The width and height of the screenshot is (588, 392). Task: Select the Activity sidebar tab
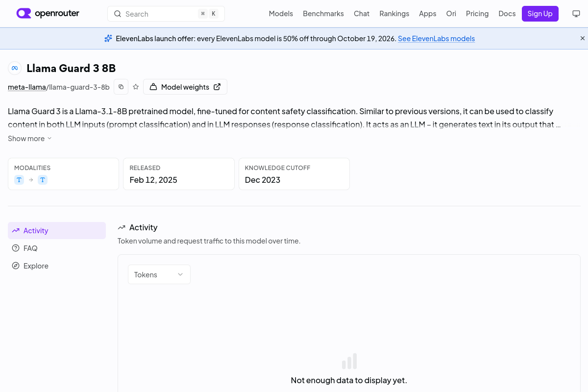pos(57,231)
